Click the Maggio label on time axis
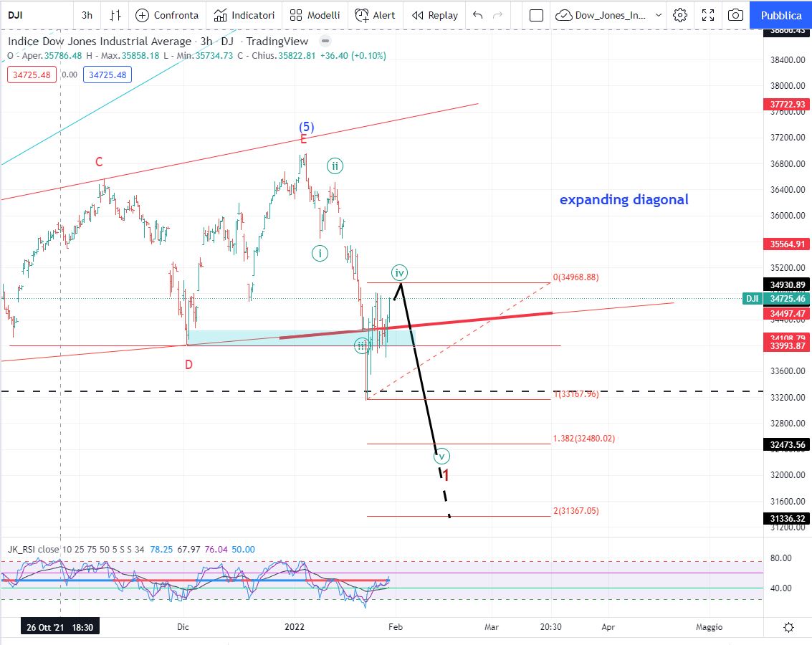 (x=709, y=627)
